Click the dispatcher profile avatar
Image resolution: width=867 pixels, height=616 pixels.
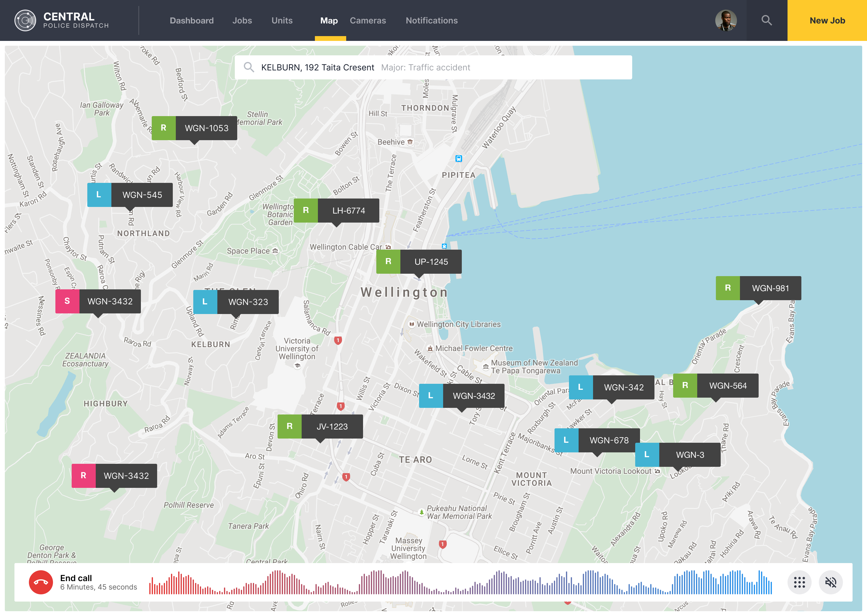[727, 20]
